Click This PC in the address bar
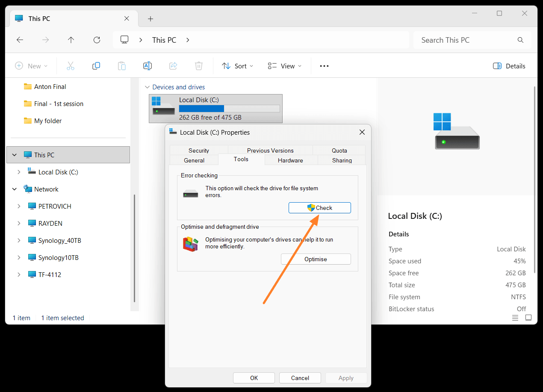543x392 pixels. (x=164, y=40)
